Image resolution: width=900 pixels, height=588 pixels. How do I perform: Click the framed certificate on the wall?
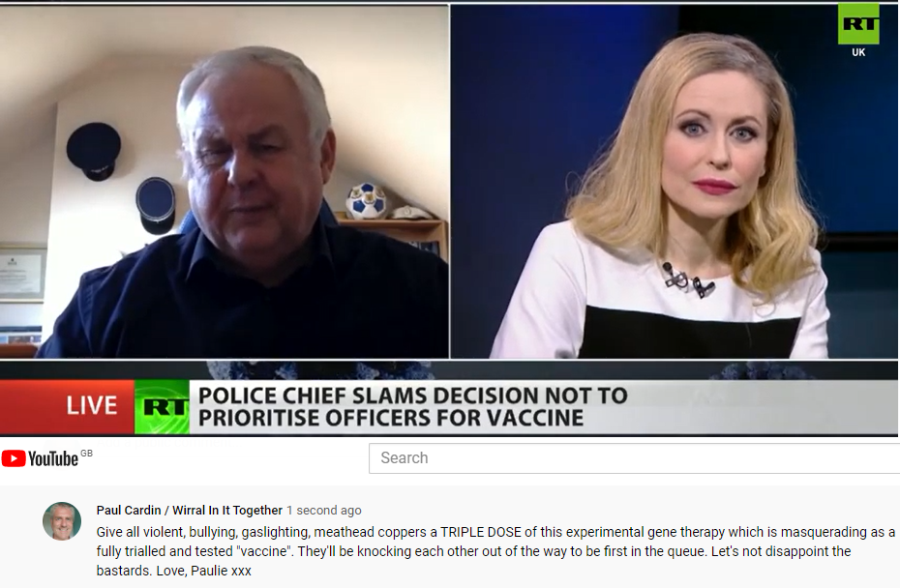coord(22,275)
